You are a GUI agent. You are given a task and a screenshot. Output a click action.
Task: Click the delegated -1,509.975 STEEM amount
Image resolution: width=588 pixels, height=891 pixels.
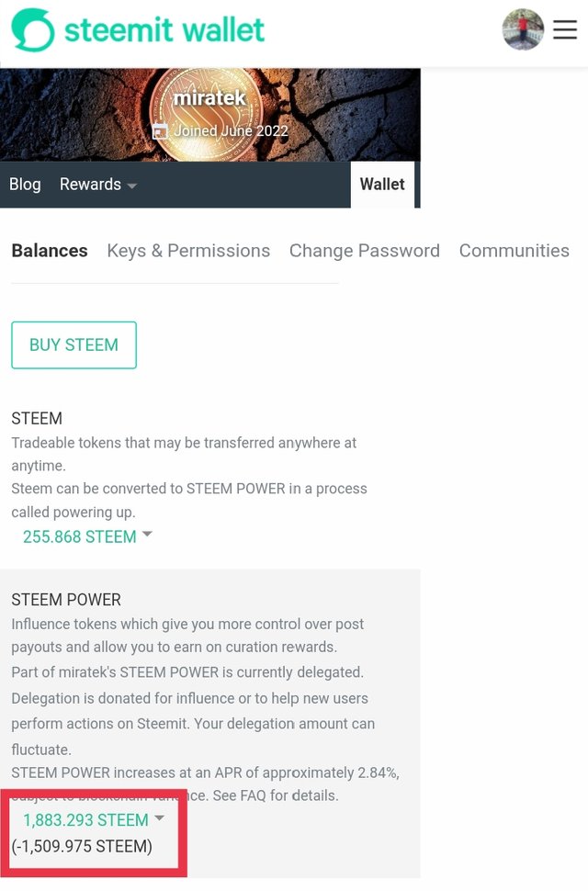tap(82, 846)
